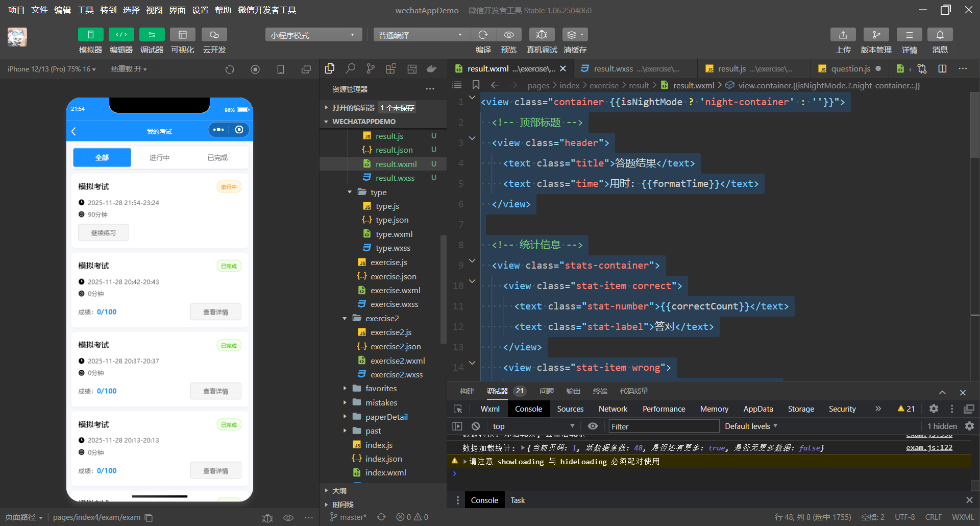Toggle the debugger panel button
The width and height of the screenshot is (980, 526).
(x=152, y=35)
